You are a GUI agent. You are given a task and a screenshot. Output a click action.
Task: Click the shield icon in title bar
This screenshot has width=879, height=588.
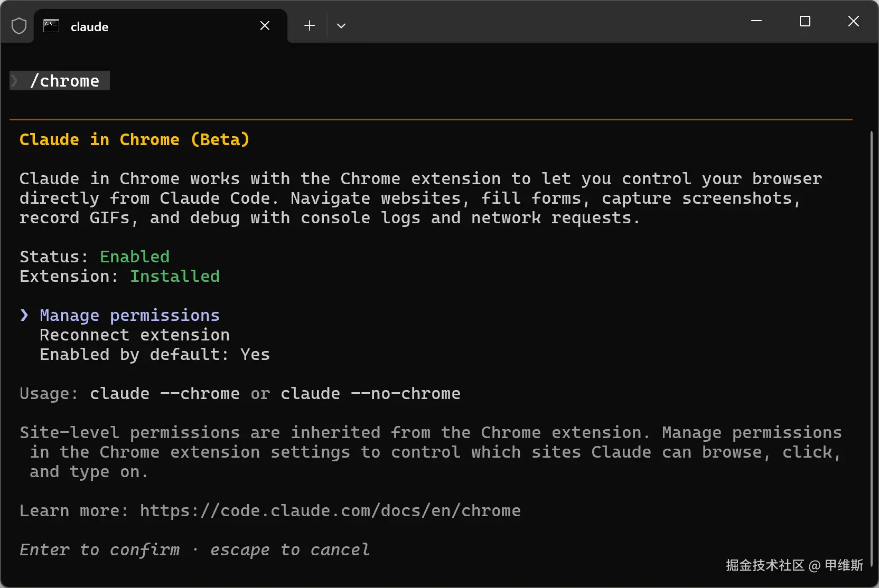[19, 26]
